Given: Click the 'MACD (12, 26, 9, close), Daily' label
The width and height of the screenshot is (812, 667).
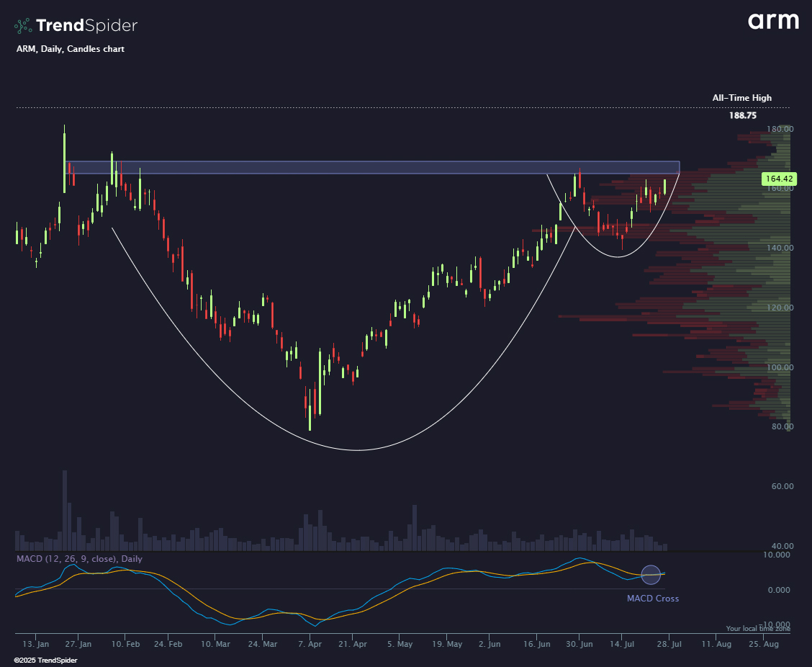Looking at the screenshot, I should coord(79,559).
